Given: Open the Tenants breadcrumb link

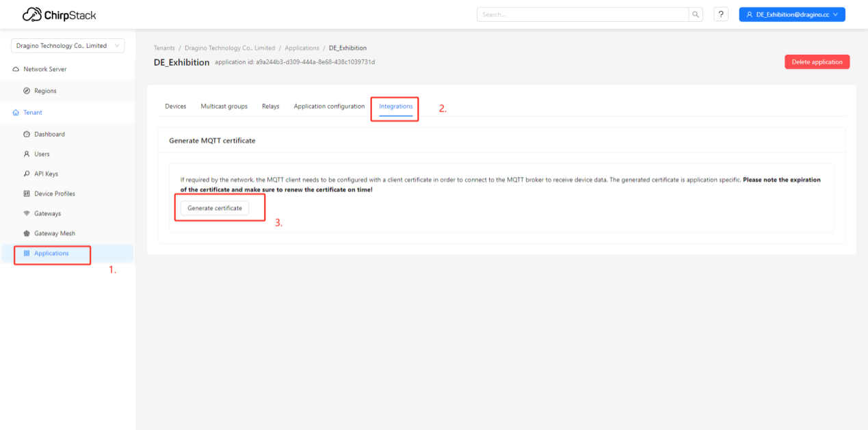Looking at the screenshot, I should [x=164, y=48].
